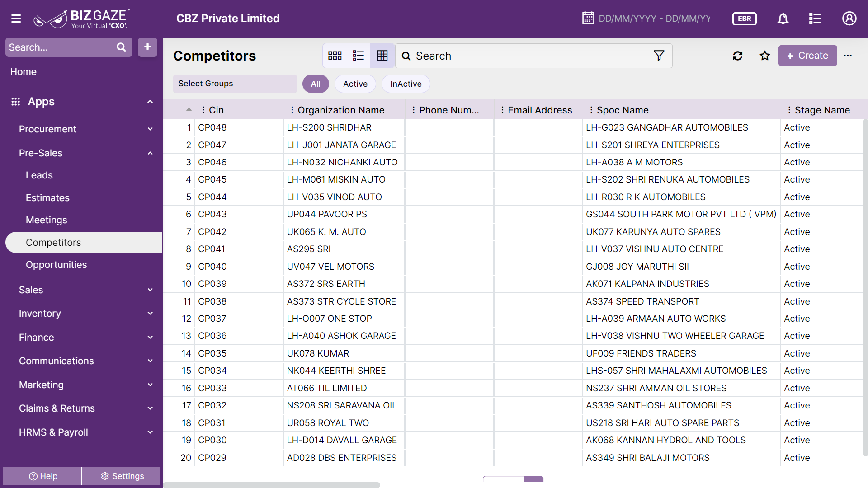
Task: Switch to list view
Action: coord(359,56)
